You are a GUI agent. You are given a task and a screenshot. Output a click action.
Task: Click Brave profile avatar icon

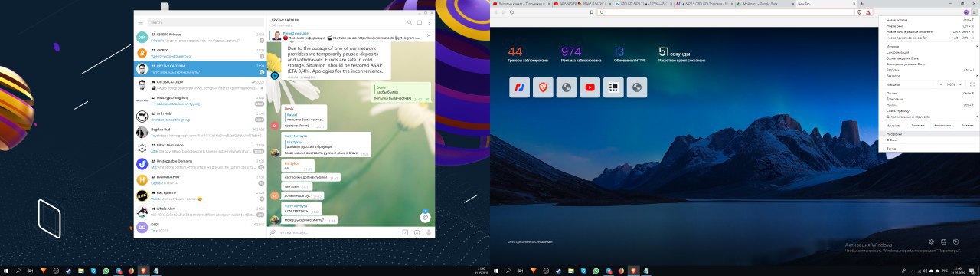point(965,12)
